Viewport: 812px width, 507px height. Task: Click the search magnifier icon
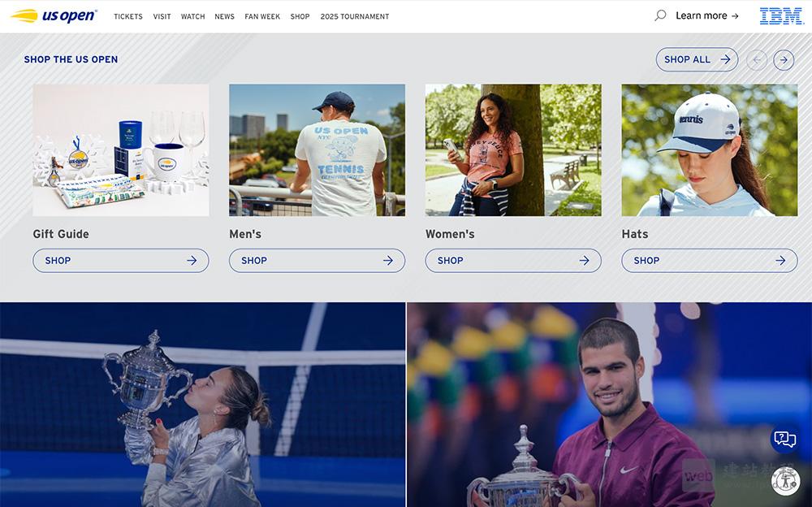(660, 15)
